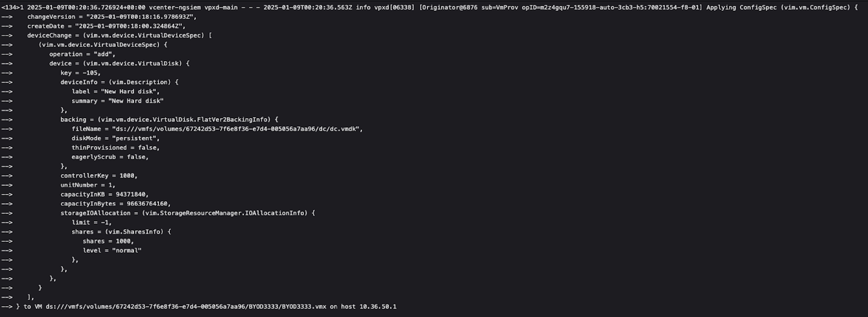Click the controllerKey = 1000 line

99,175
